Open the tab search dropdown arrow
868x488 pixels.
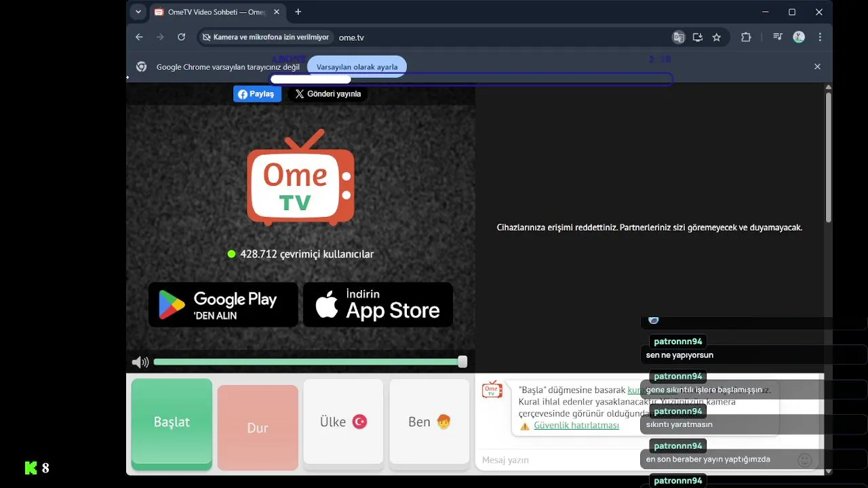138,12
